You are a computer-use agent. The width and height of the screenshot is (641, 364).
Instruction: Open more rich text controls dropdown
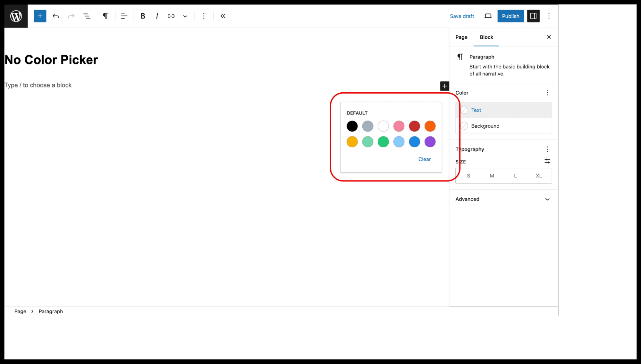pyautogui.click(x=185, y=16)
